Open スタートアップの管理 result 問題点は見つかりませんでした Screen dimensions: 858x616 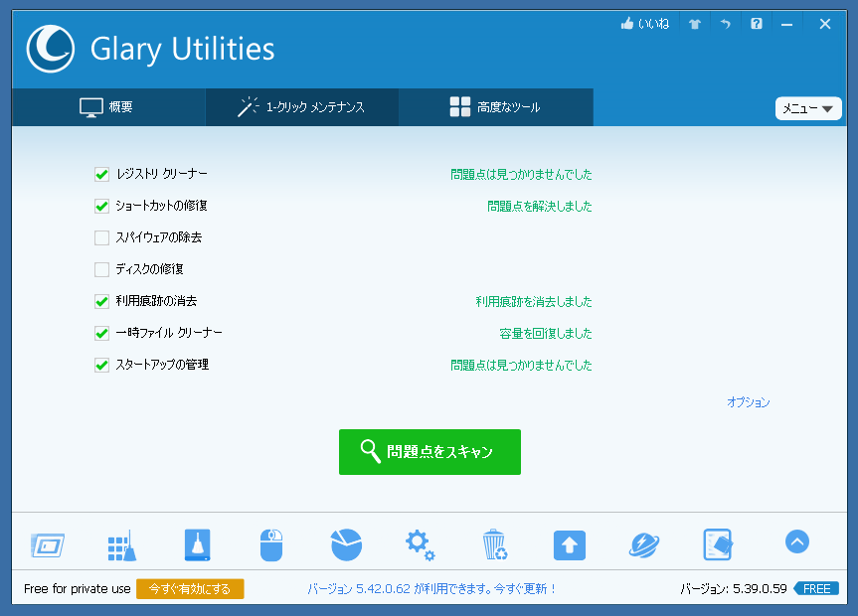(x=521, y=365)
